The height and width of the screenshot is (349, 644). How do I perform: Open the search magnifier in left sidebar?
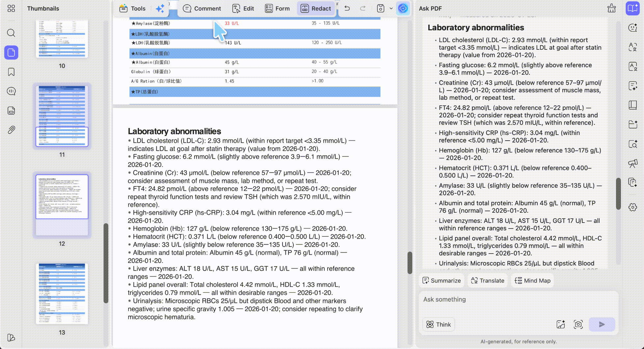click(11, 33)
